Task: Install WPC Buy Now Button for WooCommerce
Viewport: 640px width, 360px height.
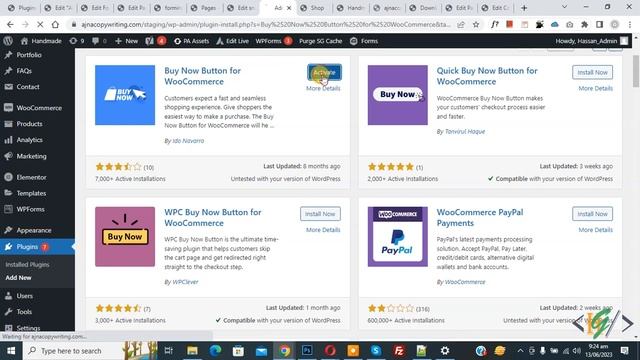Action: pos(320,214)
